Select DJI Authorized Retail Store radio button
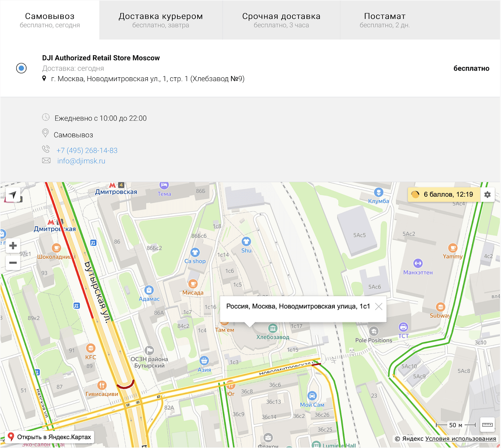Screen dimensions: 501x448 (x=21, y=68)
